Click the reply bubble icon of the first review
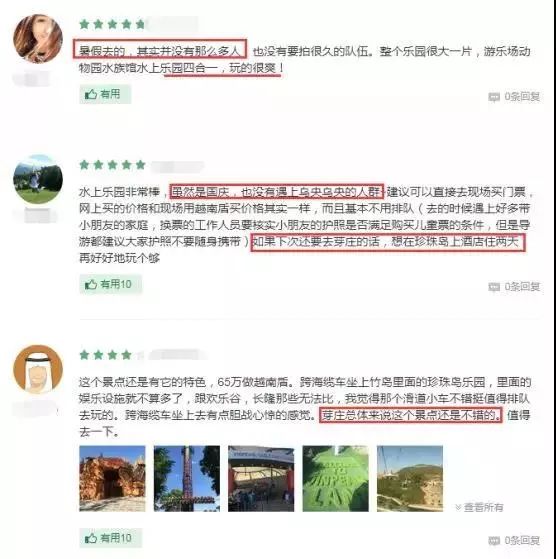This screenshot has height=559, width=556. (x=494, y=97)
